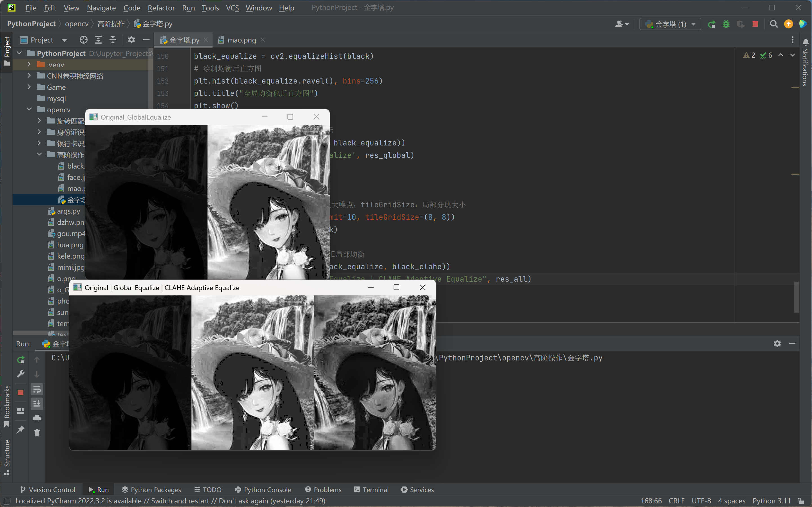Click the Python 3.11 interpreter selector
The image size is (812, 507).
coord(771,501)
